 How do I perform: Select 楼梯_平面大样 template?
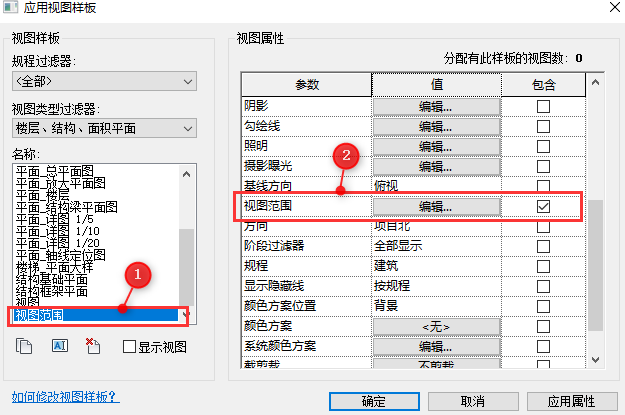pyautogui.click(x=55, y=267)
